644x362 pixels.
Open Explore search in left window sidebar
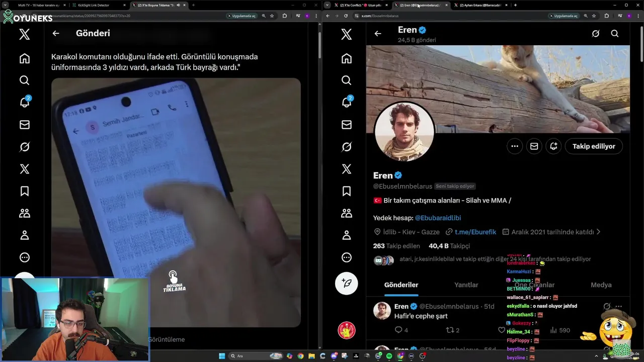pyautogui.click(x=24, y=80)
